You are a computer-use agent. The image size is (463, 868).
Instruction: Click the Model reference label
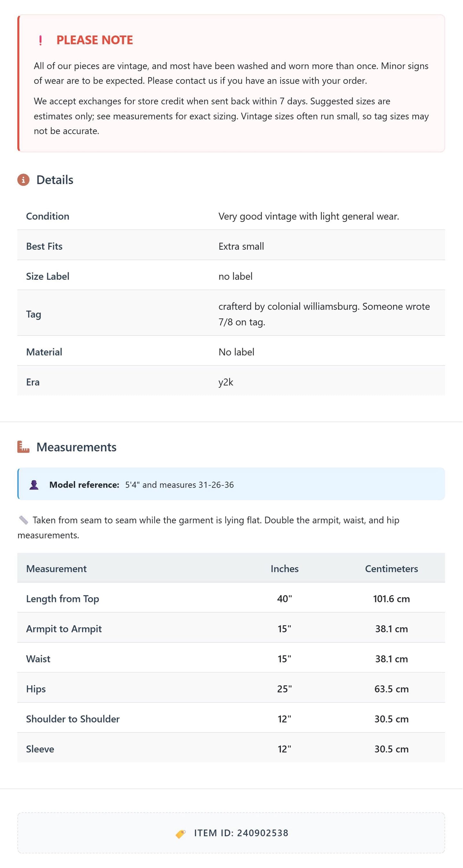[84, 484]
